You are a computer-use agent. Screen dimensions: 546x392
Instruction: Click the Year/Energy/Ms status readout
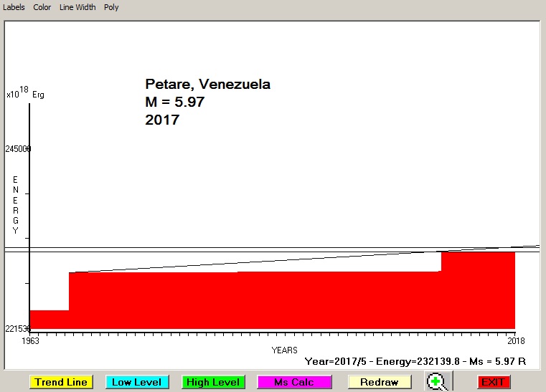click(x=415, y=362)
